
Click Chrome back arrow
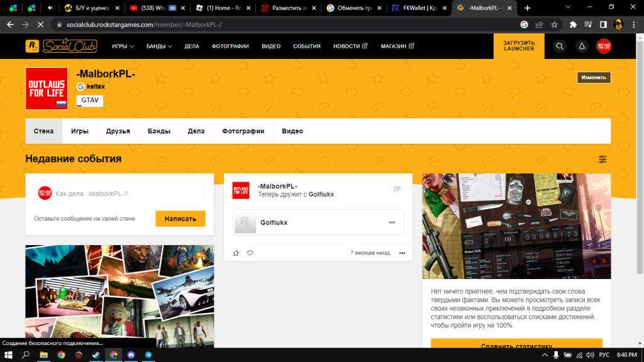(x=10, y=25)
